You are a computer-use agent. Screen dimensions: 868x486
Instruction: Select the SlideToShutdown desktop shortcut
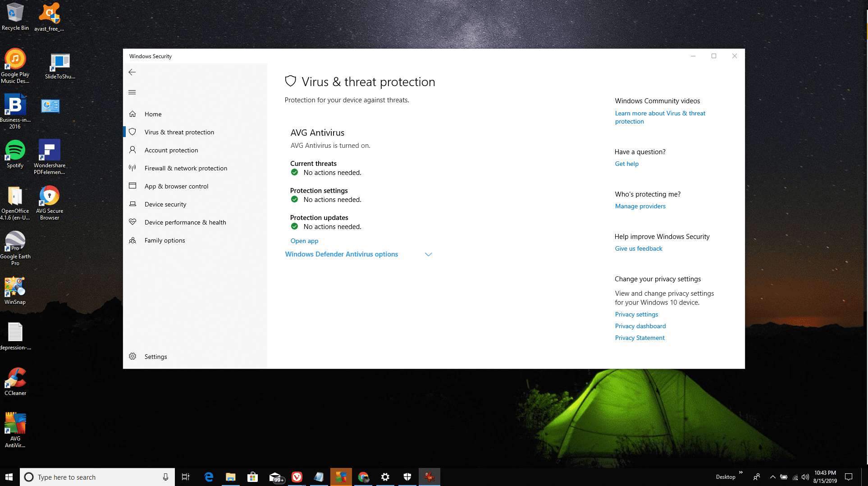[60, 66]
